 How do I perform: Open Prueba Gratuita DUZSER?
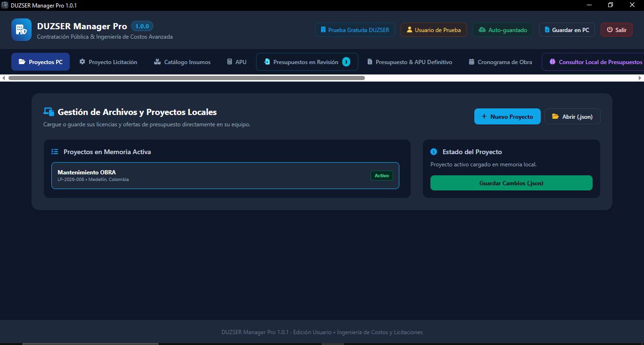tap(355, 30)
